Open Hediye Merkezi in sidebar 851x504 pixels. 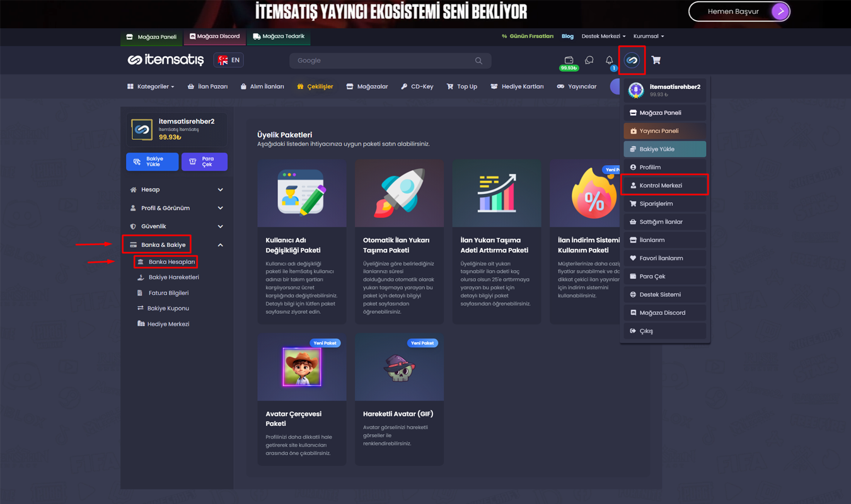163,324
